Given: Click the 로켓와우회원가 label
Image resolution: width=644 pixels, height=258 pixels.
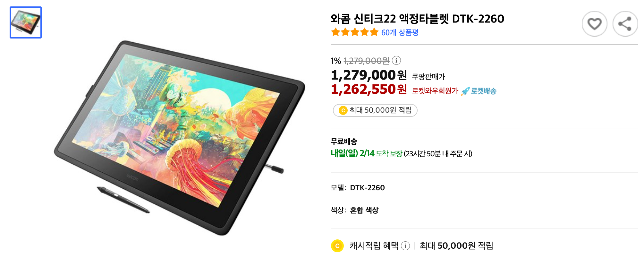Looking at the screenshot, I should coord(435,91).
